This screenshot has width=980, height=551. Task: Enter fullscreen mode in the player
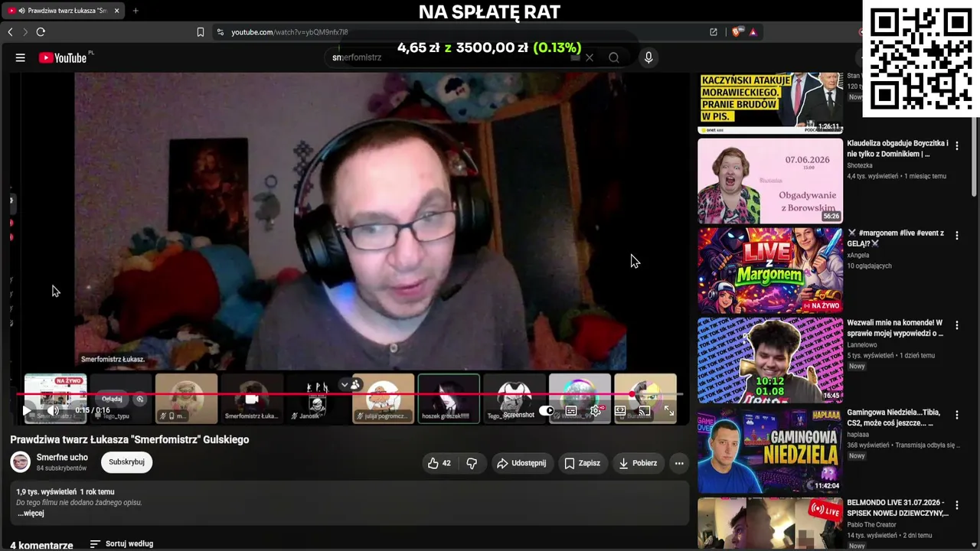click(x=669, y=411)
